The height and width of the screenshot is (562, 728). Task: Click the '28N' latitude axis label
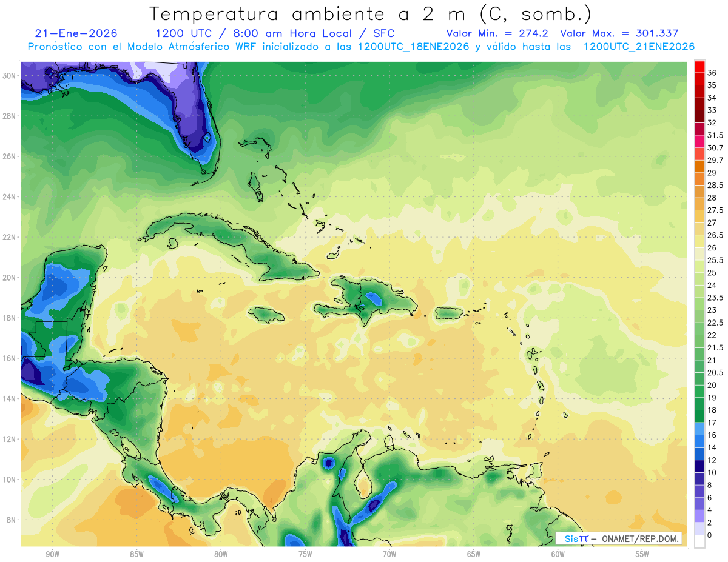(x=10, y=116)
